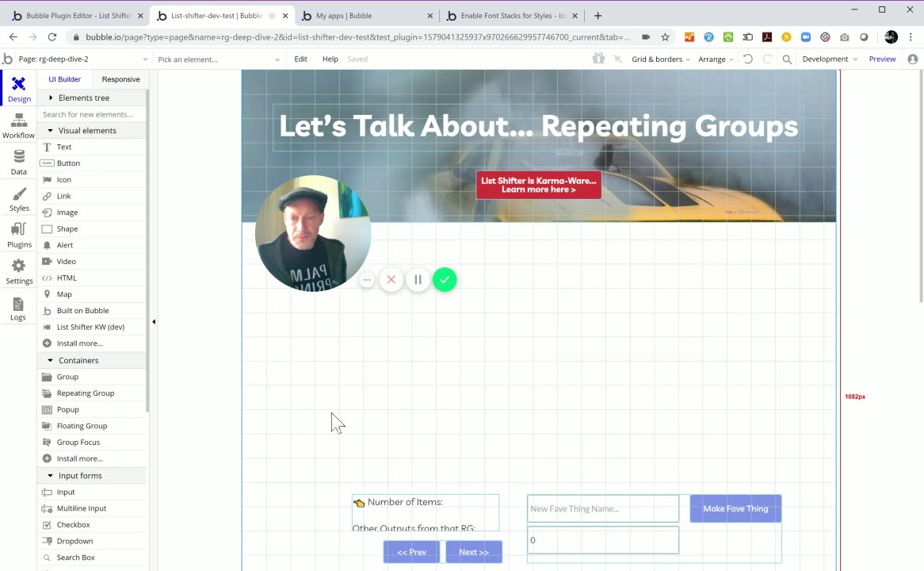The width and height of the screenshot is (924, 571).
Task: Bookmark this page with star icon
Action: pos(666,37)
